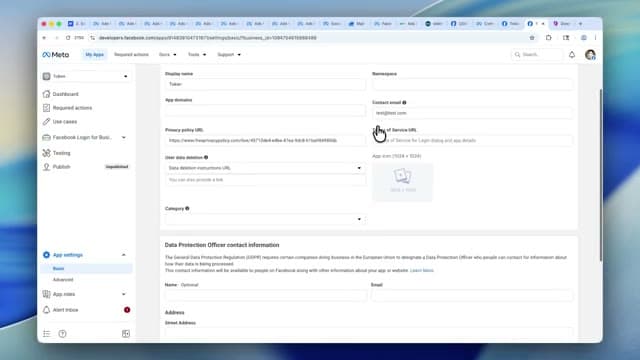
Task: Click the Namespace field
Action: 473,84
